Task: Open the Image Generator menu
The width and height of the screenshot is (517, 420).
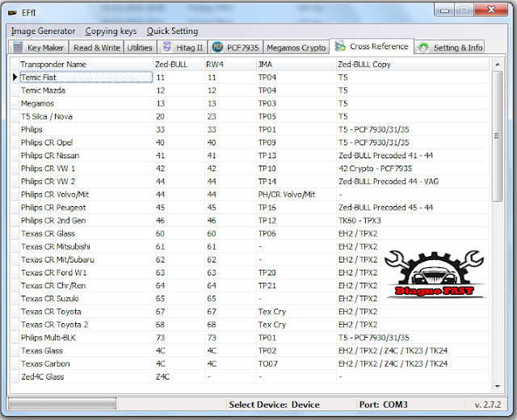Action: (x=43, y=31)
